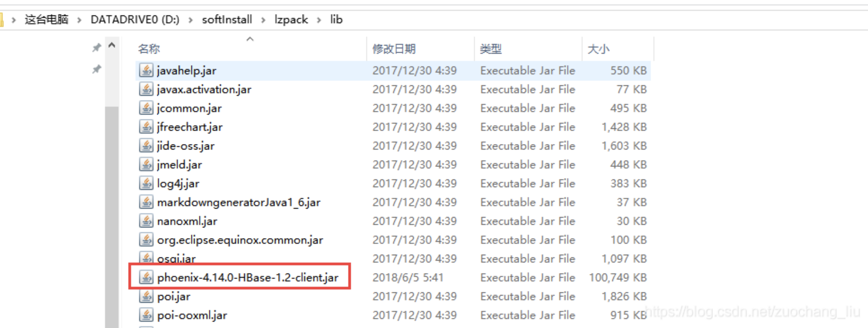Expand breadcrumb chevron after DATADRIVE0 (D:)
The width and height of the screenshot is (868, 328).
(191, 20)
